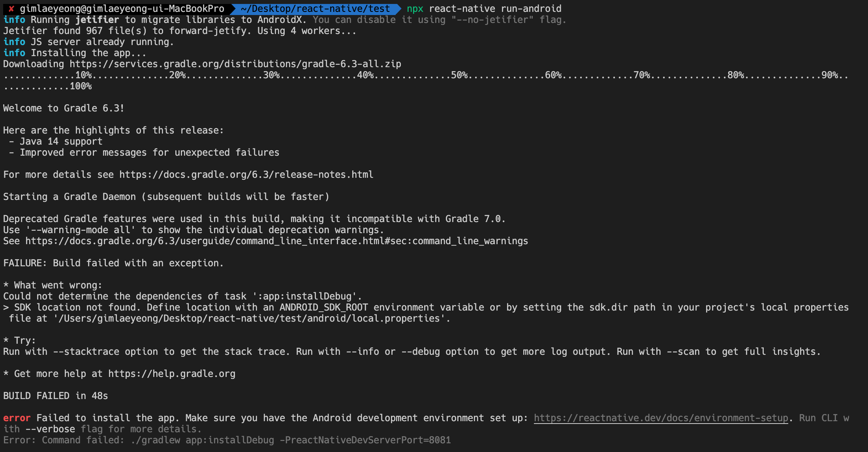Click the red X exit-status icon in prompt

[11, 8]
